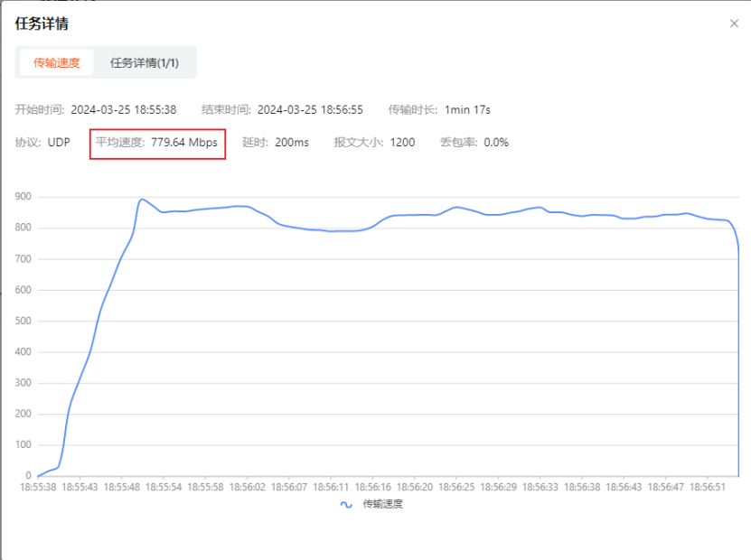The width and height of the screenshot is (751, 560).
Task: Switch to the 传输速度 tab
Action: (x=56, y=62)
